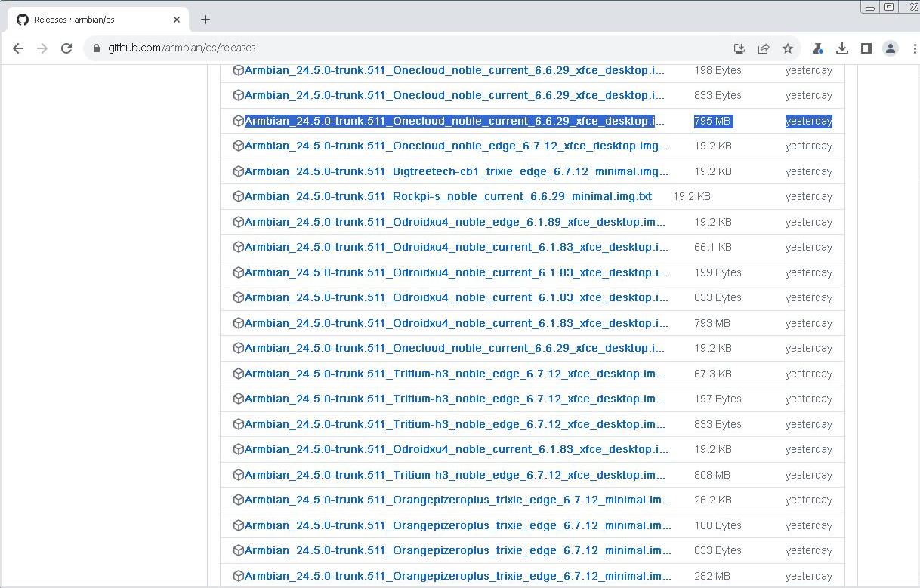Viewport: 920px width, 588px height.
Task: Open a new tab with plus button
Action: (x=205, y=20)
